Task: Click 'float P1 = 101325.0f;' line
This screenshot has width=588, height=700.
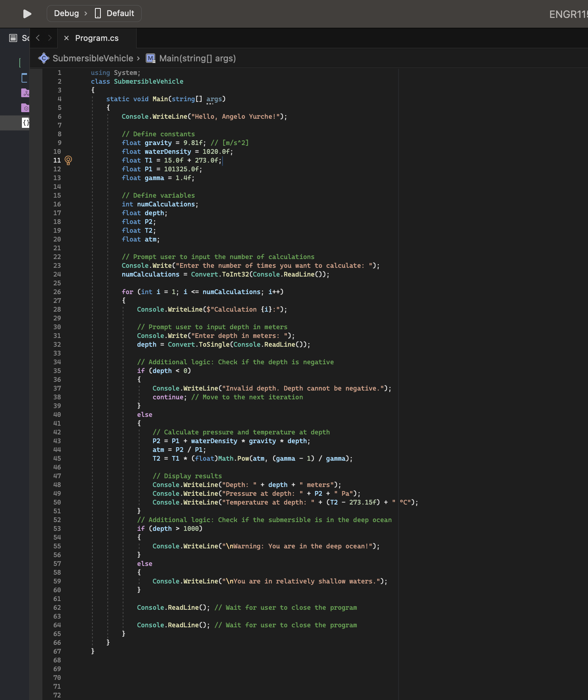Action: (x=162, y=169)
